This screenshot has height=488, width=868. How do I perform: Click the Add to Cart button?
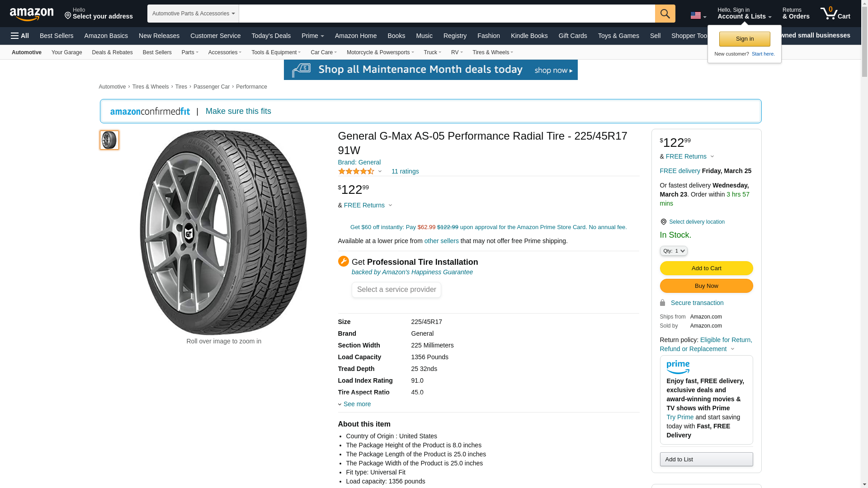coord(706,268)
